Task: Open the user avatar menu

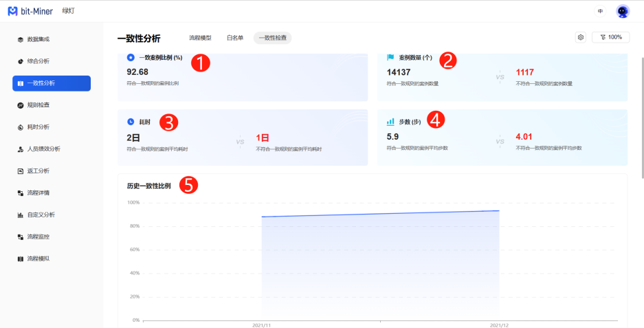Action: click(623, 11)
